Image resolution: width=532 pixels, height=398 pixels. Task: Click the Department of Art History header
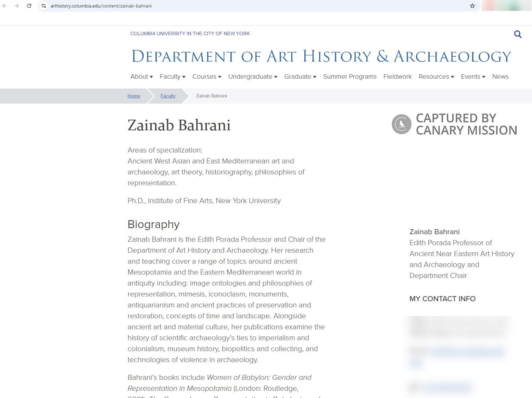pyautogui.click(x=319, y=56)
